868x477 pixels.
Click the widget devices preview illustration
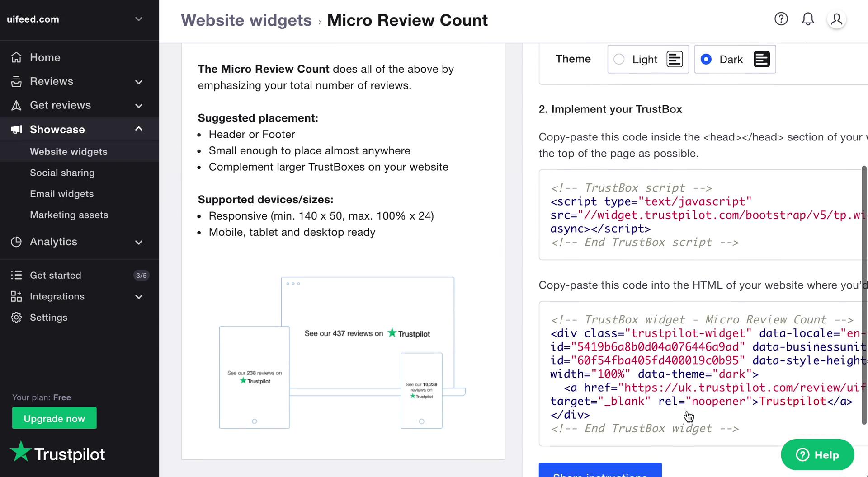point(342,353)
